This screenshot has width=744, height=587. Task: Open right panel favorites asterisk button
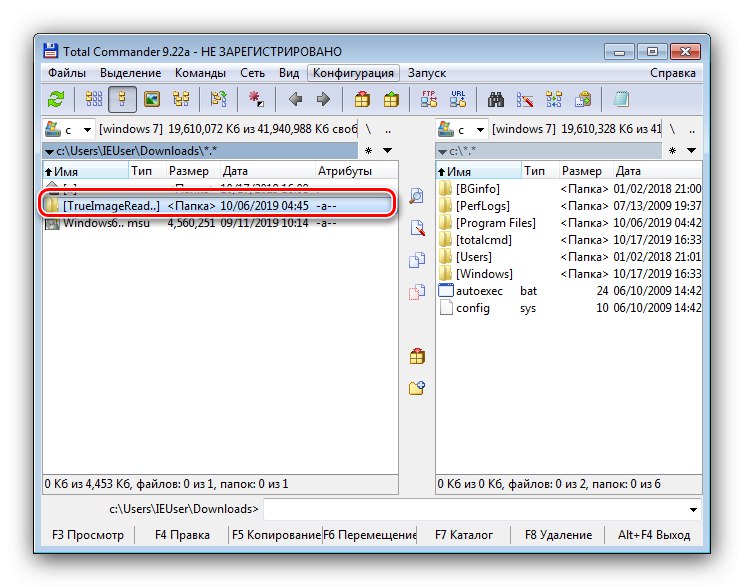point(672,151)
